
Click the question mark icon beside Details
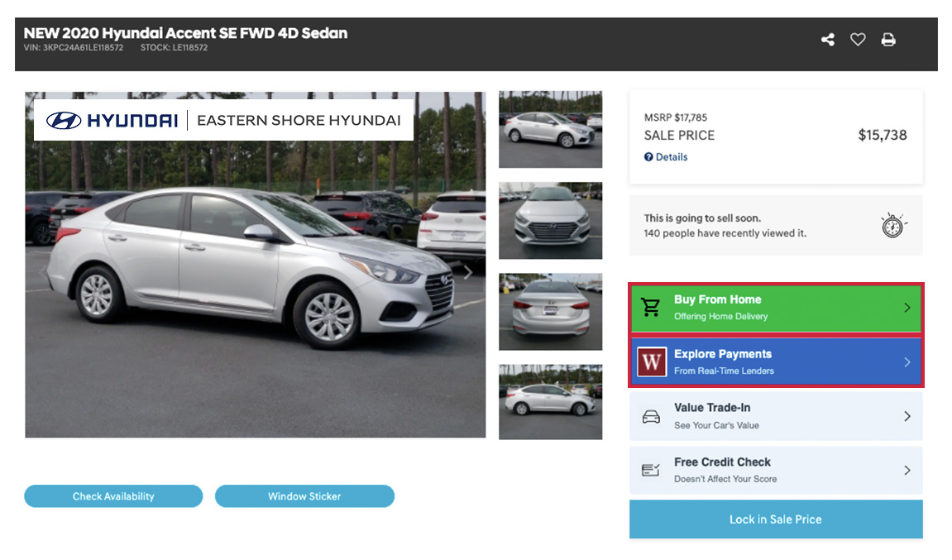[648, 156]
